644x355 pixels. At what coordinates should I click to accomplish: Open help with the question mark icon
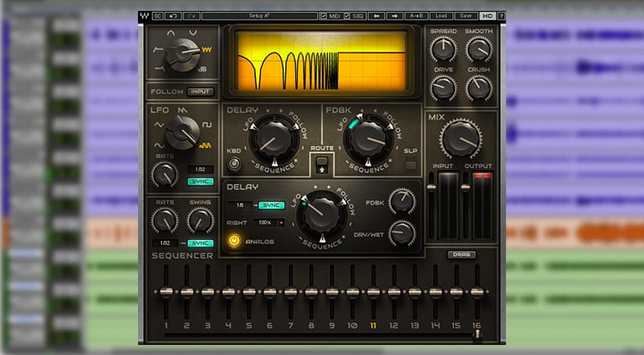tap(501, 16)
